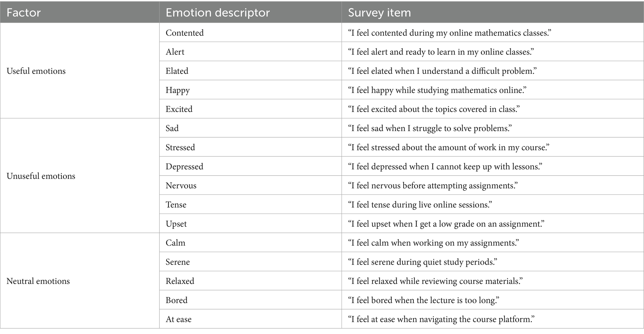The image size is (644, 334).
Task: Click the Stressed descriptor cell
Action: (180, 147)
